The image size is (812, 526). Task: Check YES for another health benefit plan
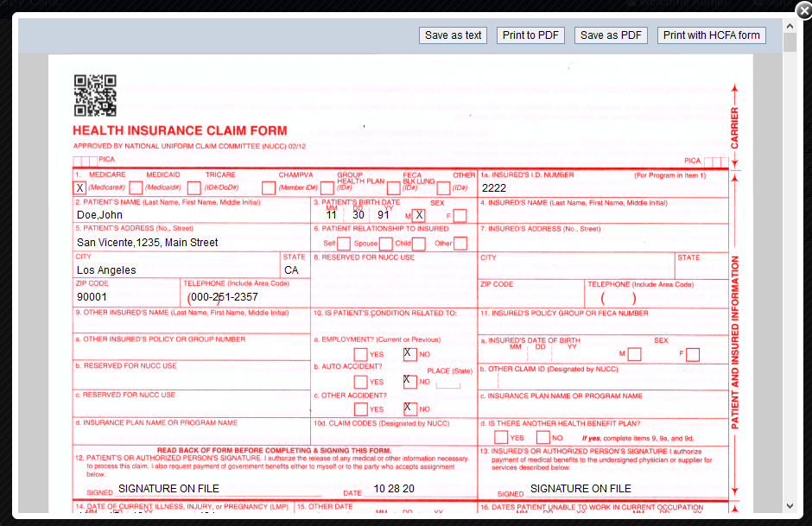coord(501,438)
